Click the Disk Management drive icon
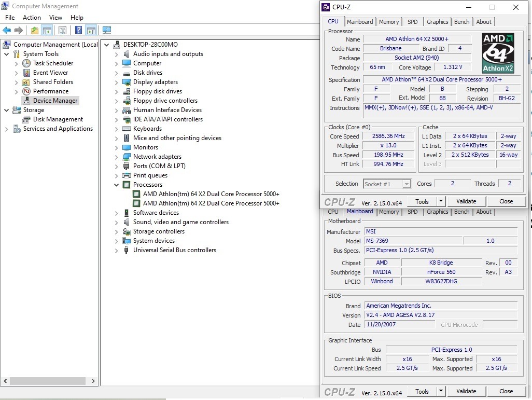 26,119
